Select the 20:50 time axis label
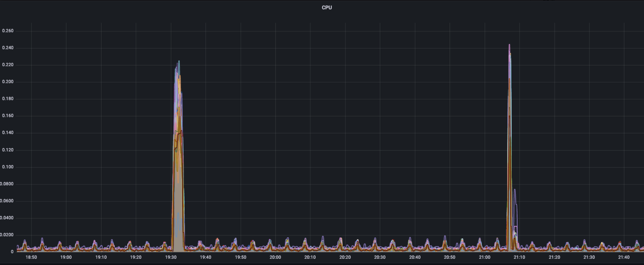 [x=449, y=257]
